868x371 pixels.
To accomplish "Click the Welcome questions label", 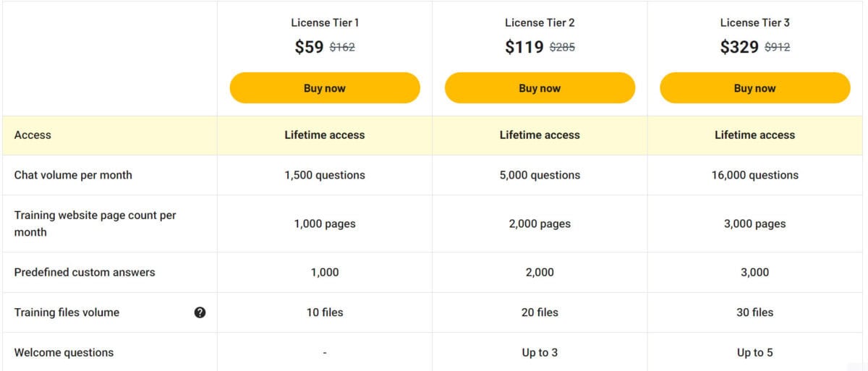I will point(64,353).
